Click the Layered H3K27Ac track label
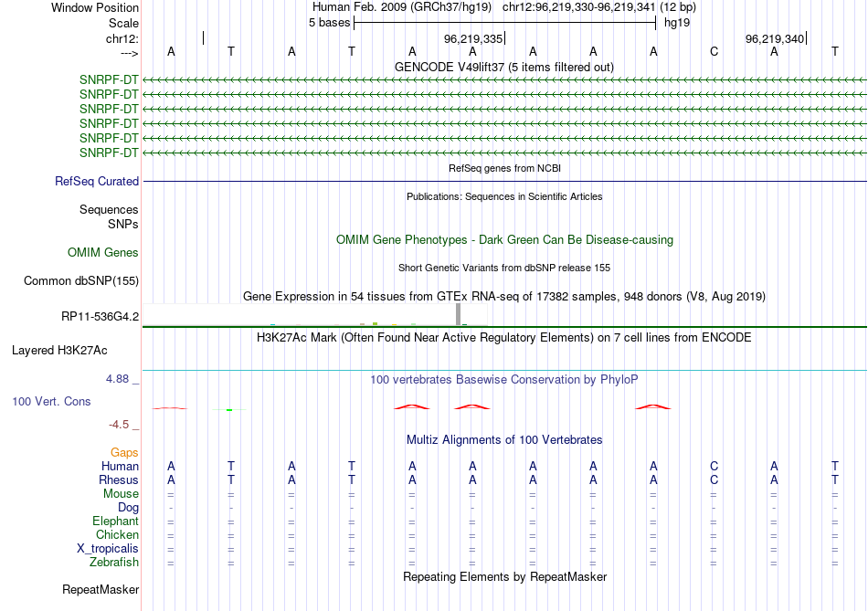 [59, 351]
